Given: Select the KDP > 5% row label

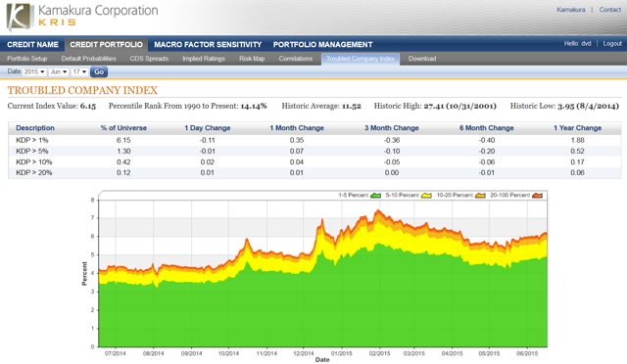Looking at the screenshot, I should click(32, 151).
